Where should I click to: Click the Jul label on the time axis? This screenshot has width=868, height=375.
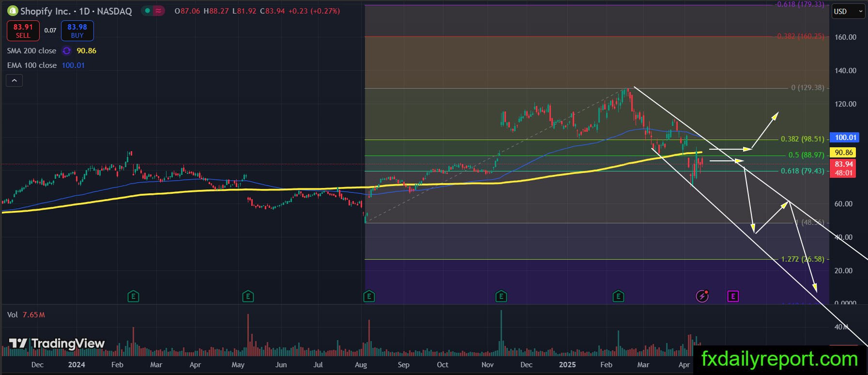point(318,365)
